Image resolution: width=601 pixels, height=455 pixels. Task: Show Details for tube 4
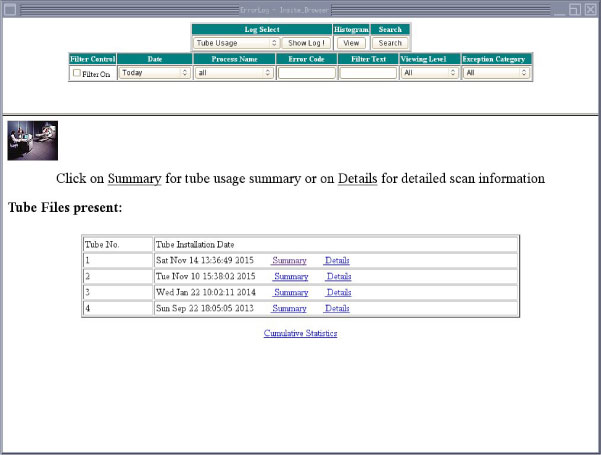(339, 309)
